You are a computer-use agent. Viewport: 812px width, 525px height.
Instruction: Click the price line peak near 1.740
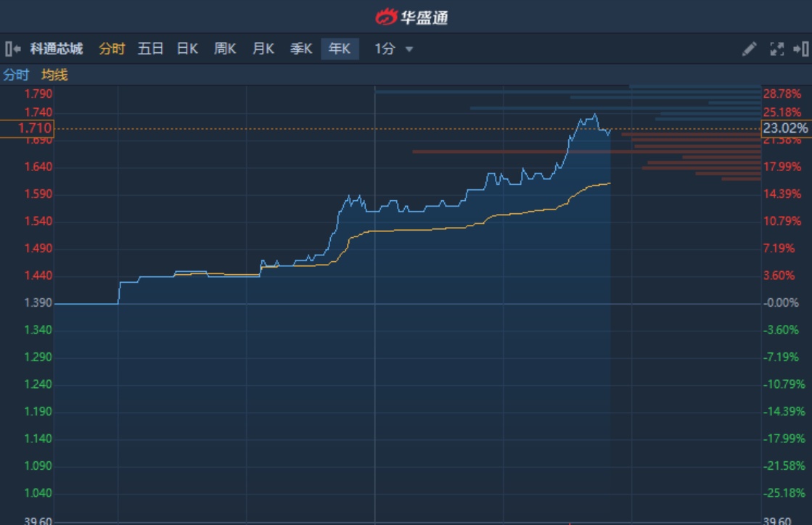pos(595,115)
